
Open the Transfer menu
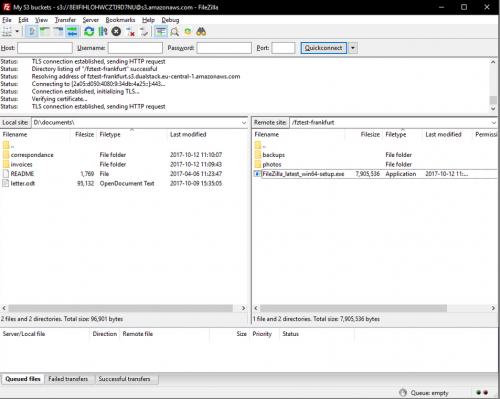pyautogui.click(x=65, y=20)
